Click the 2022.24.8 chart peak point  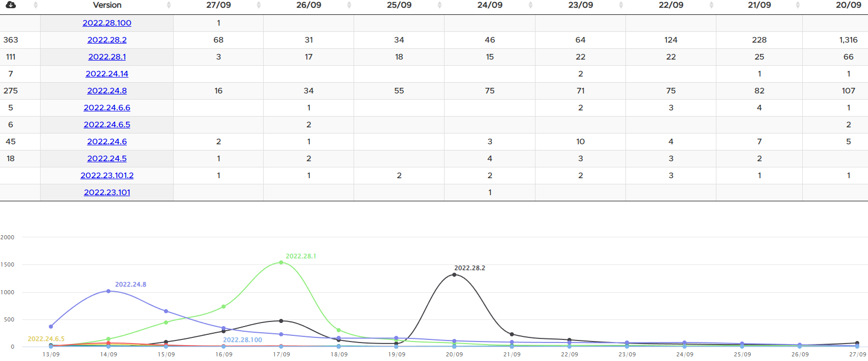coord(108,291)
